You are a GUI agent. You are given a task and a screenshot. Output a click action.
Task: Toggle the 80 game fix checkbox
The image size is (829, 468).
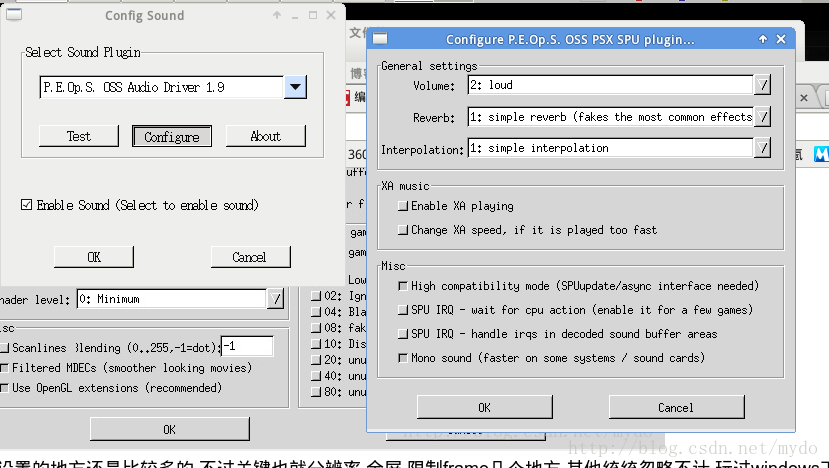(316, 392)
